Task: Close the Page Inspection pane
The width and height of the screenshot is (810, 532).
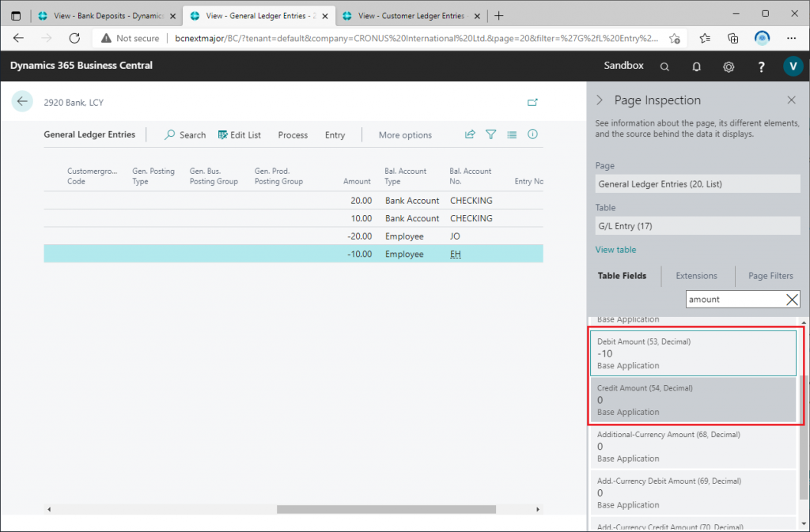Action: pos(791,100)
